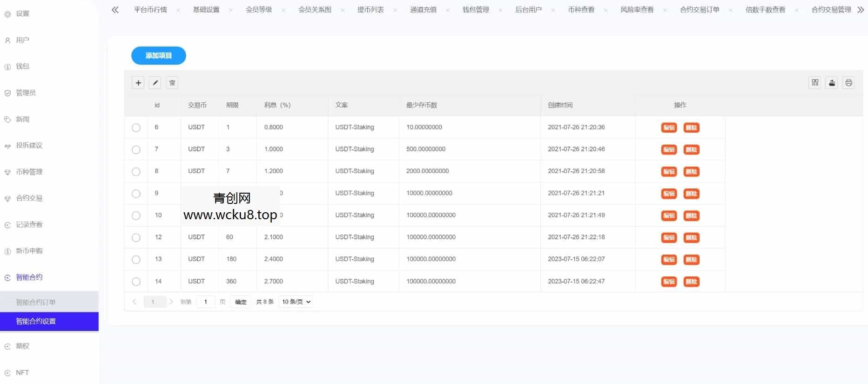Select the radio button for row id 14

pyautogui.click(x=136, y=282)
